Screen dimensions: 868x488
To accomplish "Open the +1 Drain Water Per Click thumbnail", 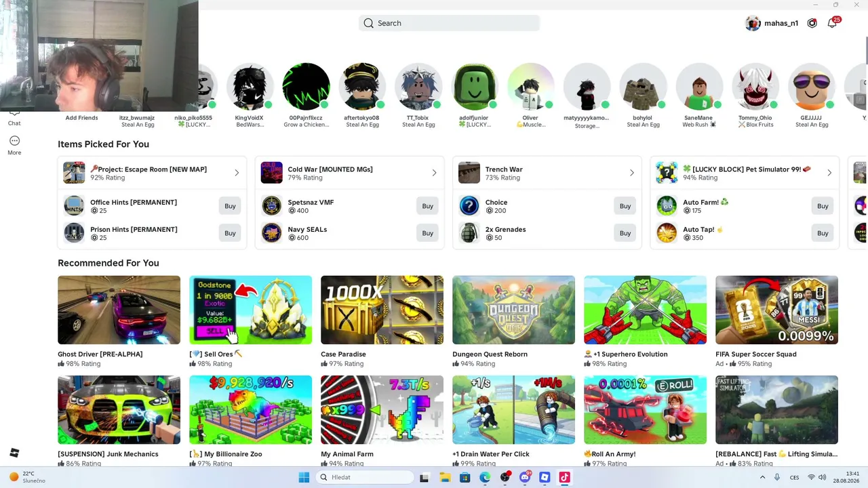I will 513,410.
